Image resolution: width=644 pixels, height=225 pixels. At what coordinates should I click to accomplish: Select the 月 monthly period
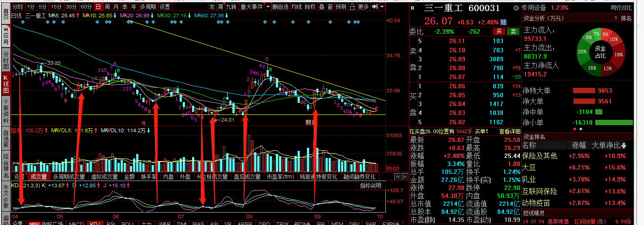(x=115, y=7)
